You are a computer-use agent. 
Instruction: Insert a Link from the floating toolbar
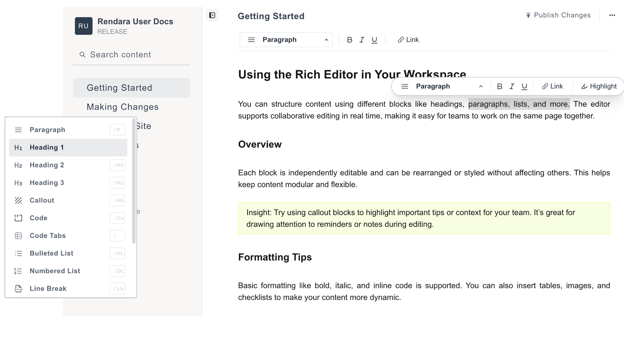pyautogui.click(x=552, y=86)
